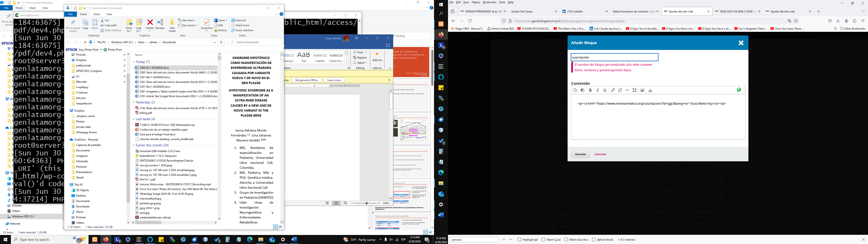Click Select all in Downloads Explorer ribbon
Viewport: 868px width, 244px height.
[x=238, y=20]
